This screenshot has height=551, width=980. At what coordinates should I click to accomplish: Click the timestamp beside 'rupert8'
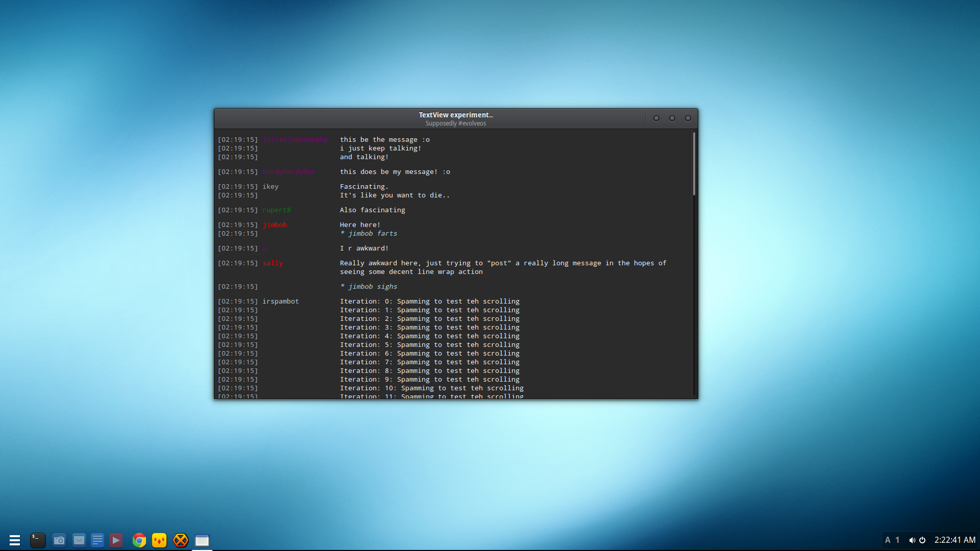(238, 210)
